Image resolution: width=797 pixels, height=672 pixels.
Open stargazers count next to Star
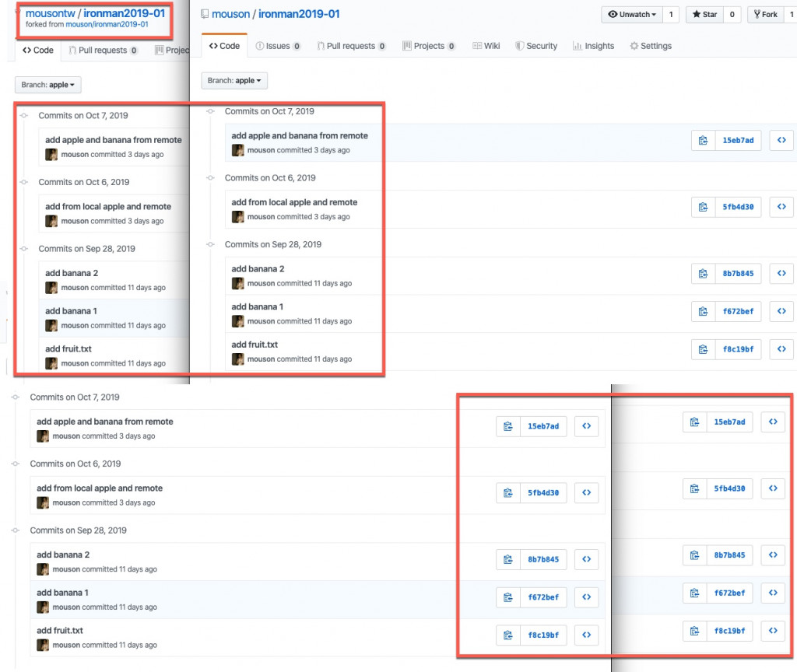pos(732,14)
